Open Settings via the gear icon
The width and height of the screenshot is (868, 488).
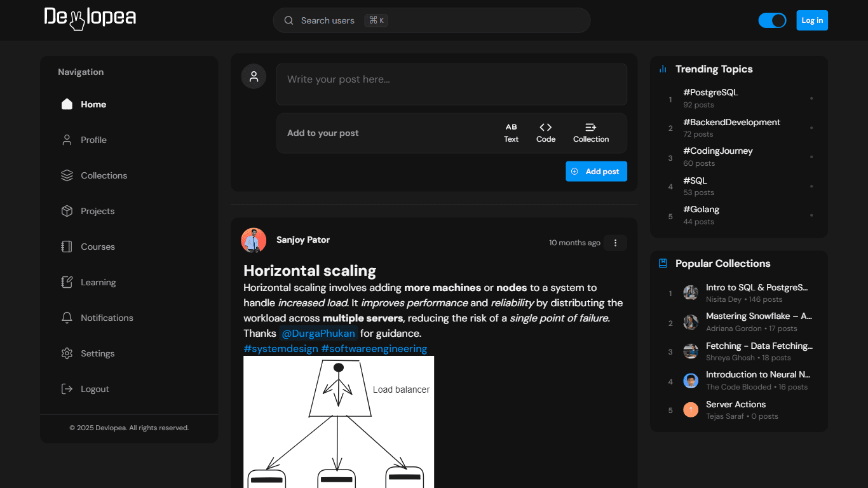[x=67, y=353]
